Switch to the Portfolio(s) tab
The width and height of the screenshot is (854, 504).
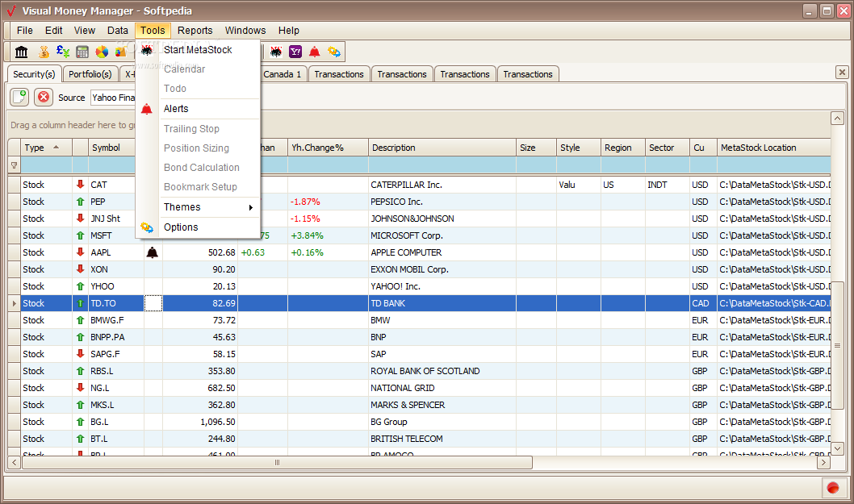coord(90,74)
